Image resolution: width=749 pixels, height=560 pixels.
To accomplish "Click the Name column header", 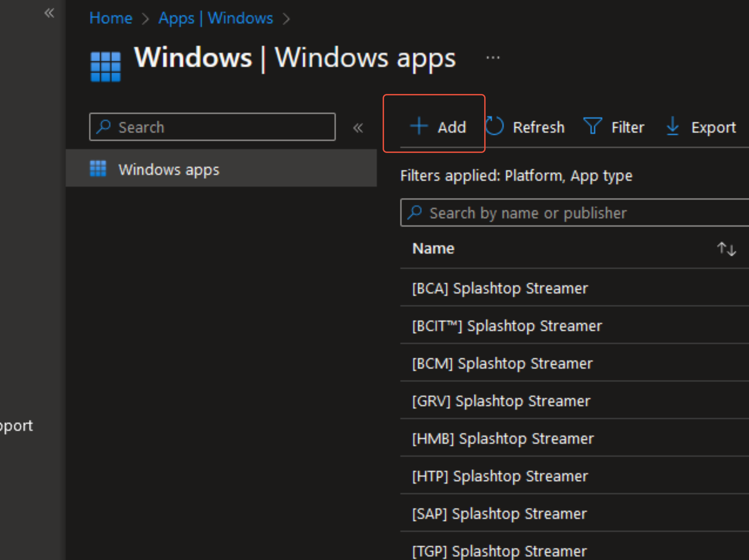I will pos(433,249).
